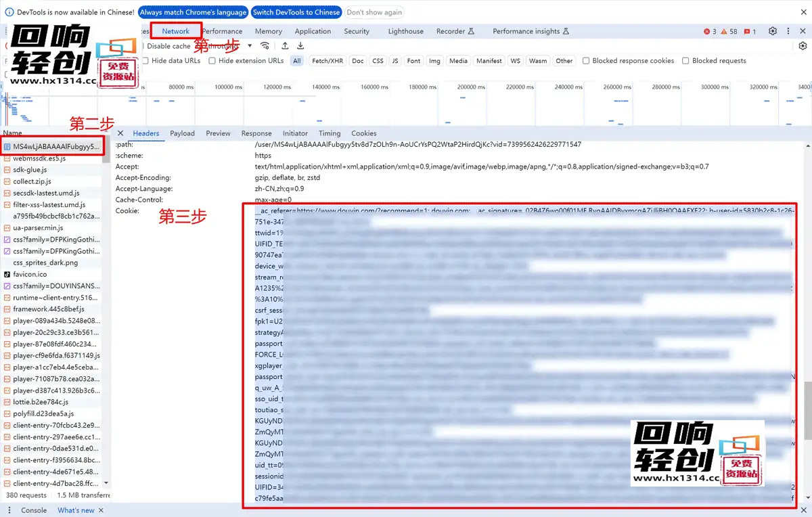
Task: Toggle Hide data URLs checkbox
Action: (x=145, y=61)
